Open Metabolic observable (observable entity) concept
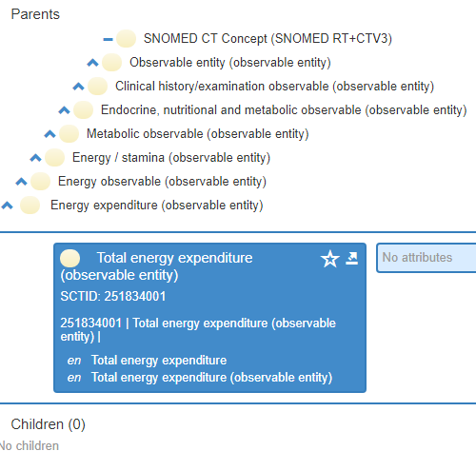Screen dimensions: 476x451 point(198,134)
